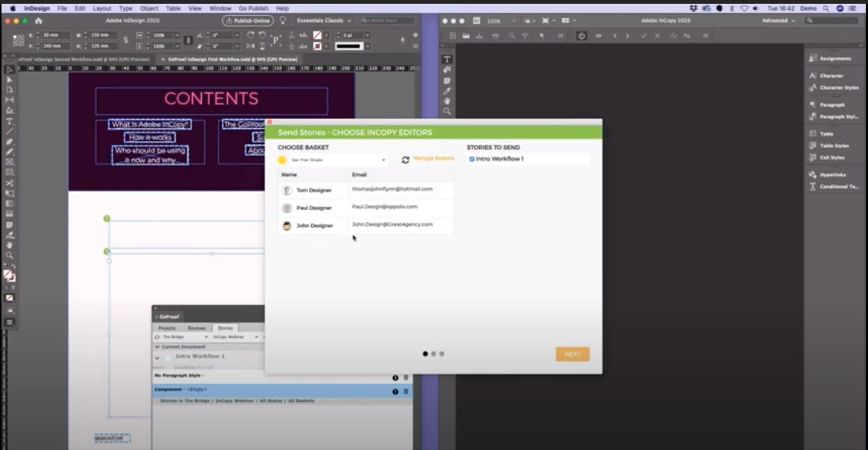Click the reference point locator grid

click(x=18, y=40)
